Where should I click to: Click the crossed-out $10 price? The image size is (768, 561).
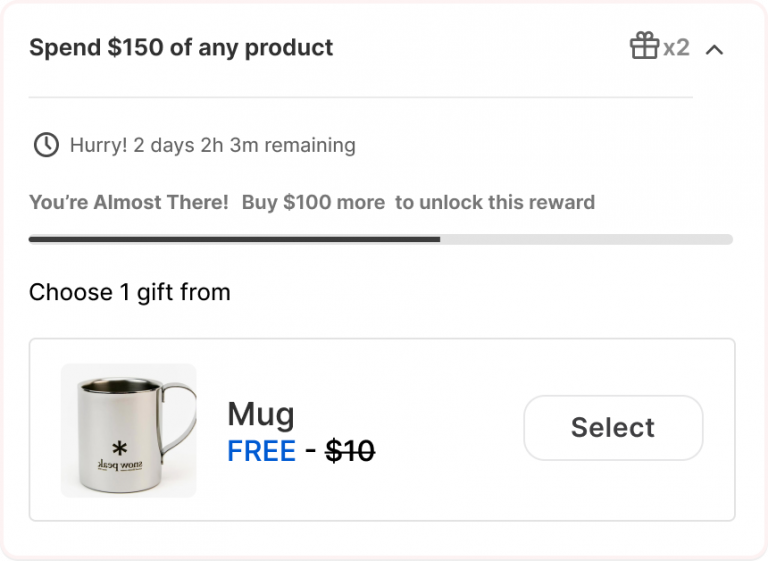(x=350, y=451)
